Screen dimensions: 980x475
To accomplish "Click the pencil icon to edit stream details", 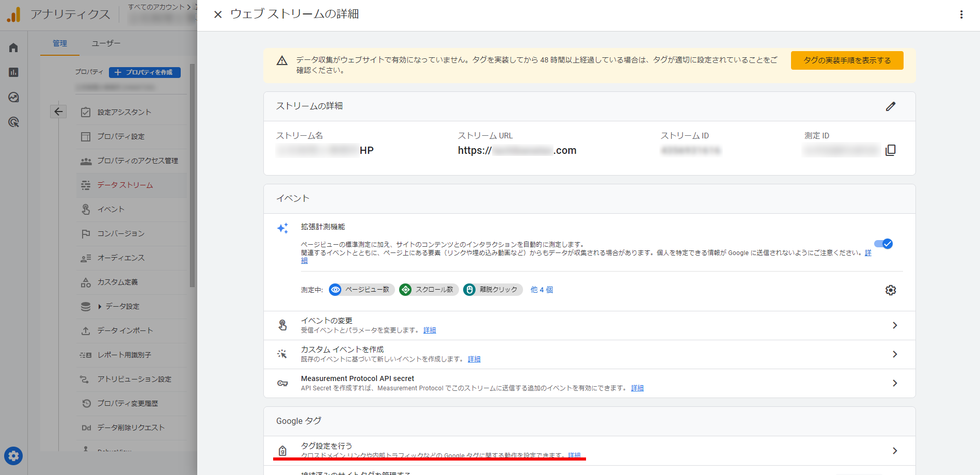I will click(890, 106).
